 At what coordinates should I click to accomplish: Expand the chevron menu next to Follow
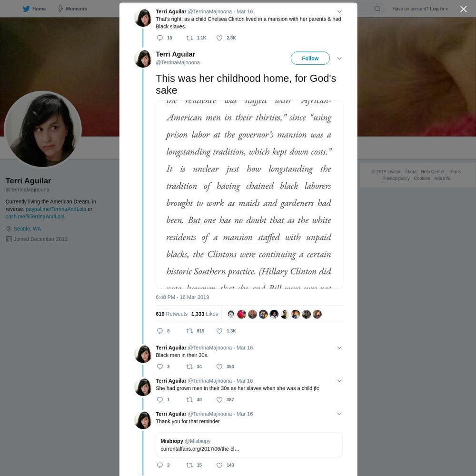(339, 58)
